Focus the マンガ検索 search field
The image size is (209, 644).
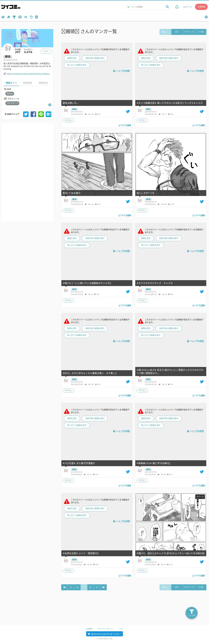148,7
